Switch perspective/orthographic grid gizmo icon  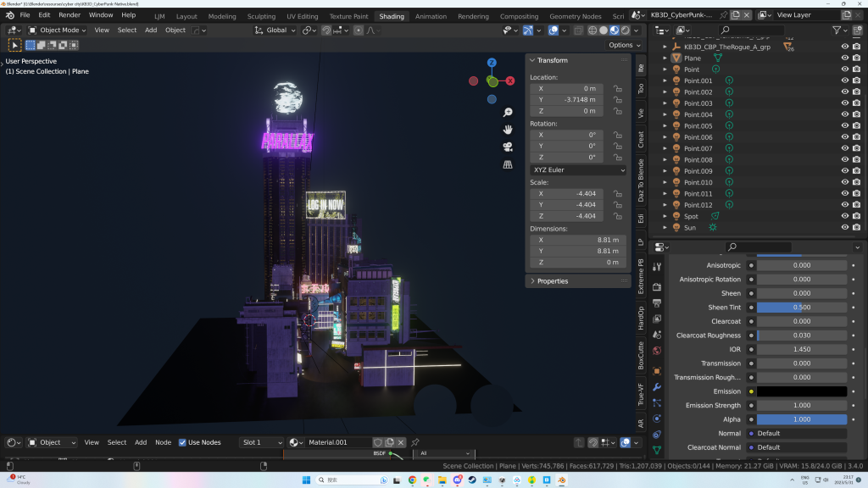[x=508, y=165]
